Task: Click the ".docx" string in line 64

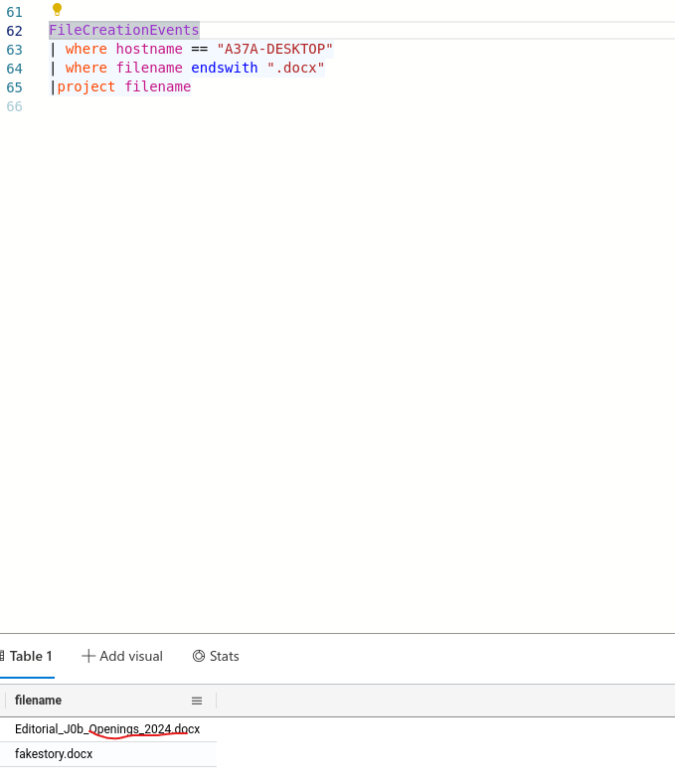Action: pyautogui.click(x=295, y=68)
